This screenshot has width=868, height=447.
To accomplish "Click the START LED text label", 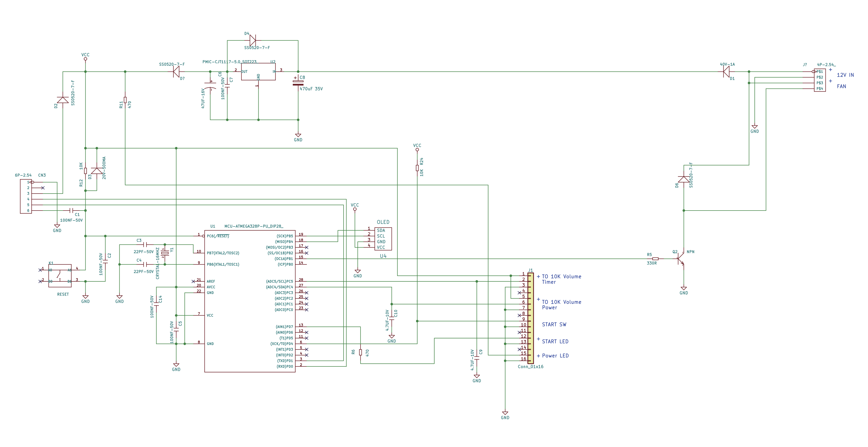I will 555,341.
